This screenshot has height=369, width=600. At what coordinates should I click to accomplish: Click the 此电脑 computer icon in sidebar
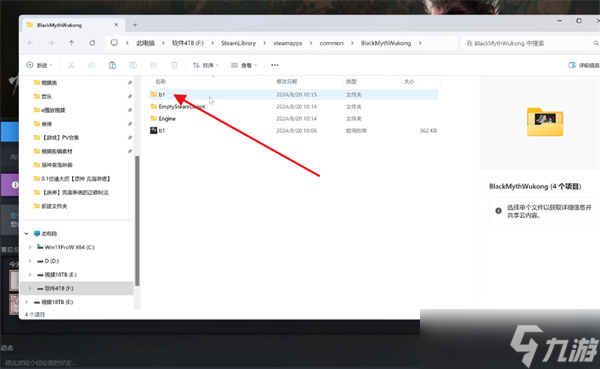[37, 233]
